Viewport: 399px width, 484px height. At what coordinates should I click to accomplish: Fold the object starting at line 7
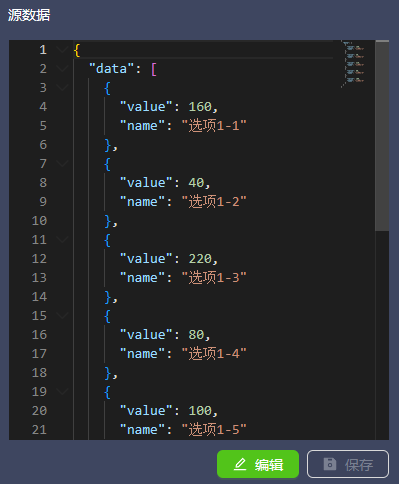[62, 164]
